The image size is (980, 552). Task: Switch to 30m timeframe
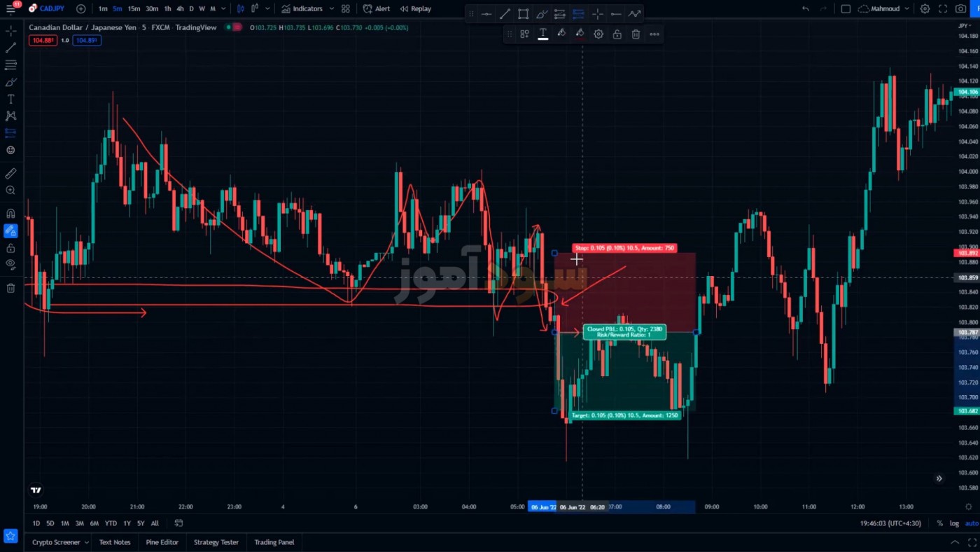(152, 8)
